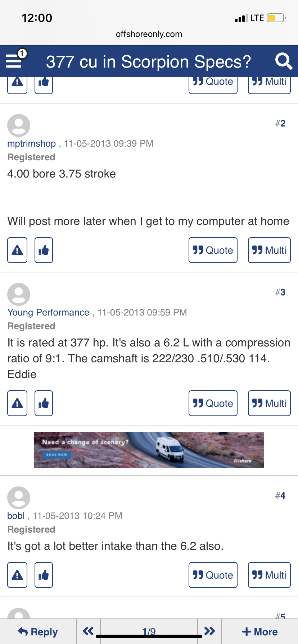
Task: Open the camper van advertisement banner
Action: (x=149, y=450)
